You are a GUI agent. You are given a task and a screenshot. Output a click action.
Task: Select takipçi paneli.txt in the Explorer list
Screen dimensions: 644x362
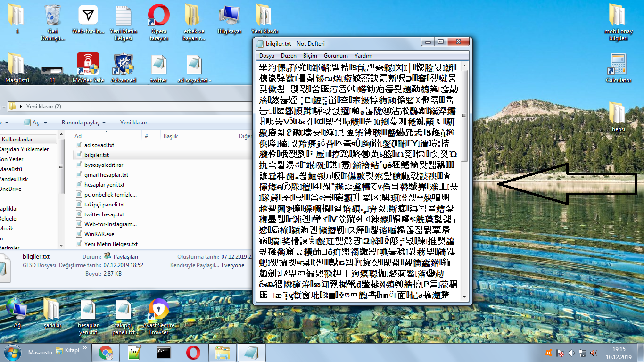[x=105, y=205]
